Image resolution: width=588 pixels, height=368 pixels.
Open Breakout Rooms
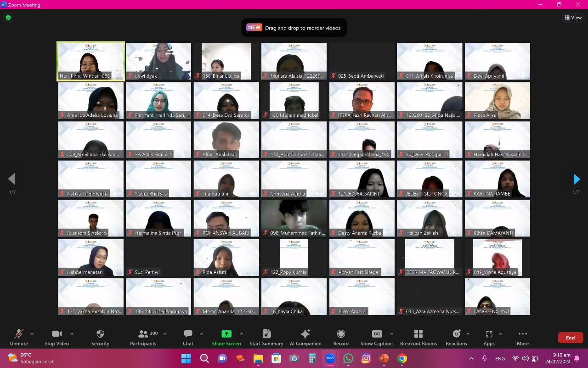coord(418,334)
